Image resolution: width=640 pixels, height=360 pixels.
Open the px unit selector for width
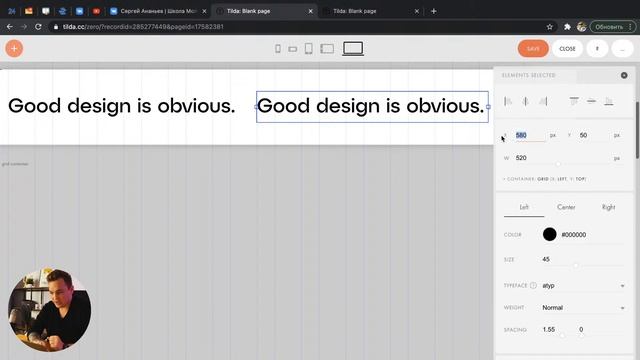point(617,158)
